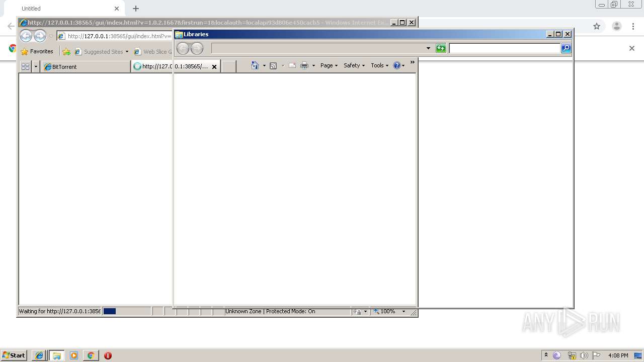Click the RSS Feeds icon
The height and width of the screenshot is (362, 644).
coord(273,65)
